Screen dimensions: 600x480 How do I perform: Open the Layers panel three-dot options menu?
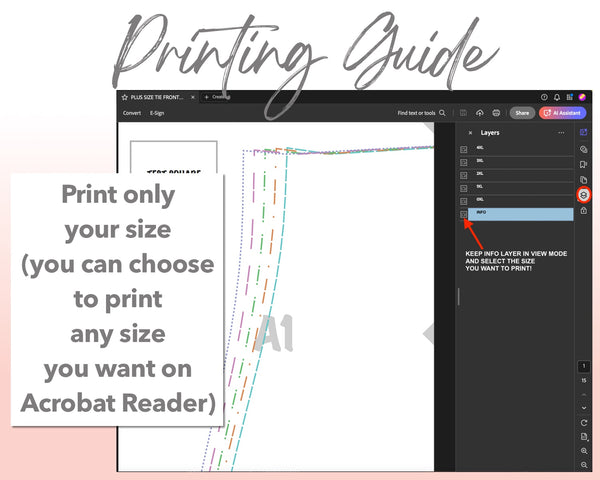pyautogui.click(x=561, y=132)
